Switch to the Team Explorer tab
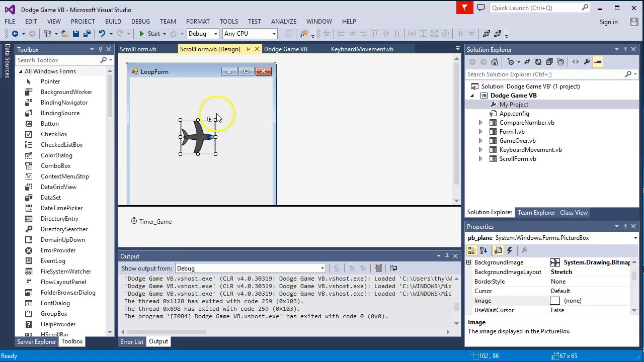 coord(536,213)
